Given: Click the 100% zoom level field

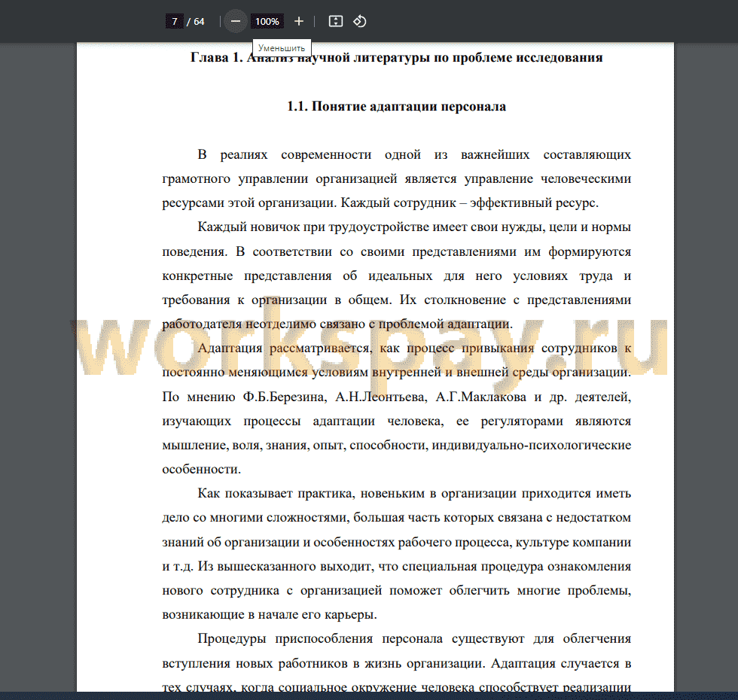Looking at the screenshot, I should click(267, 22).
